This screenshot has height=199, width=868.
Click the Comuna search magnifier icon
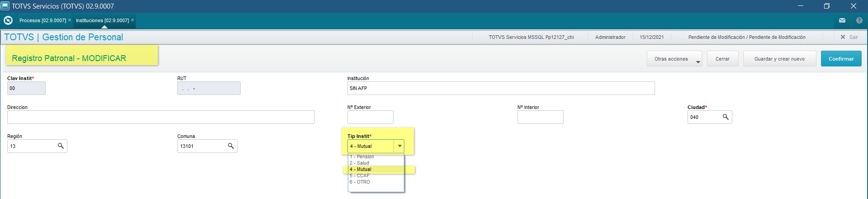[231, 146]
